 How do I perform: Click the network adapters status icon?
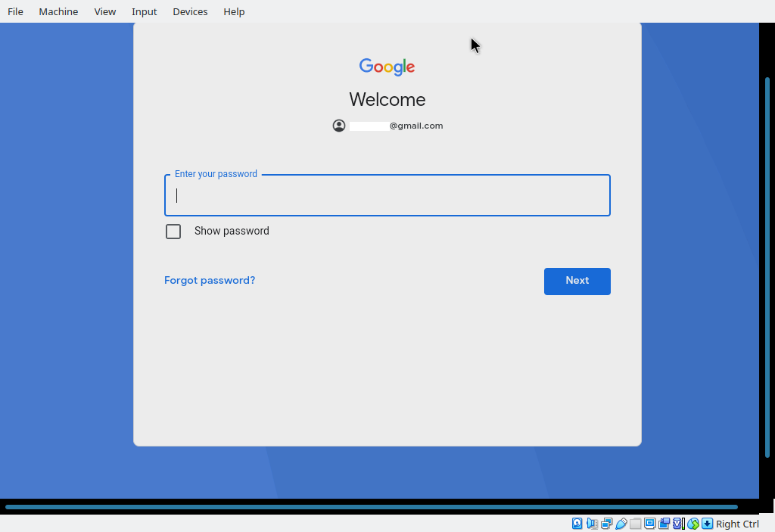point(606,524)
